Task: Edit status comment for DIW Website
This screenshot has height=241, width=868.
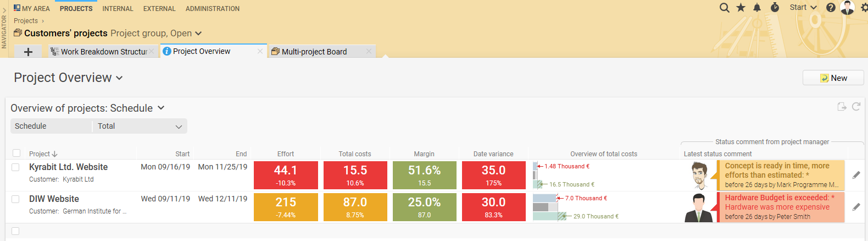Action: coord(856,207)
